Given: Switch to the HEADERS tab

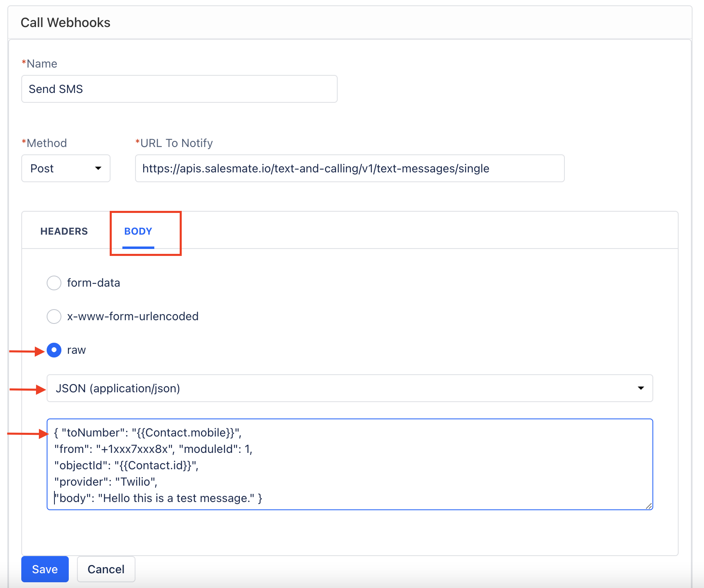Looking at the screenshot, I should point(64,231).
